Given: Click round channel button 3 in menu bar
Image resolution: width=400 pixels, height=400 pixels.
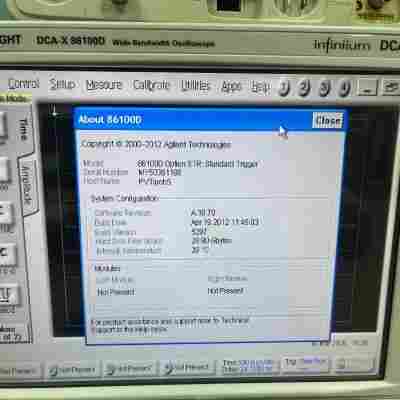Looking at the screenshot, I should [324, 88].
